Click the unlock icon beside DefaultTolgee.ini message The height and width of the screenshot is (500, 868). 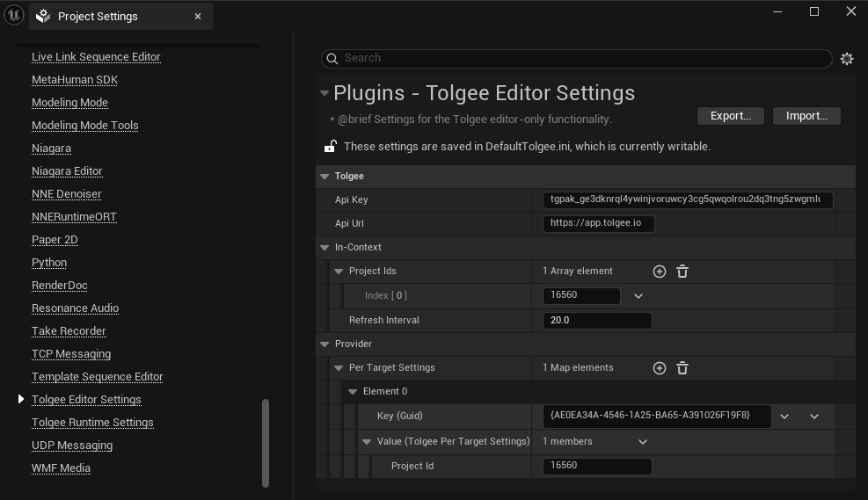331,147
